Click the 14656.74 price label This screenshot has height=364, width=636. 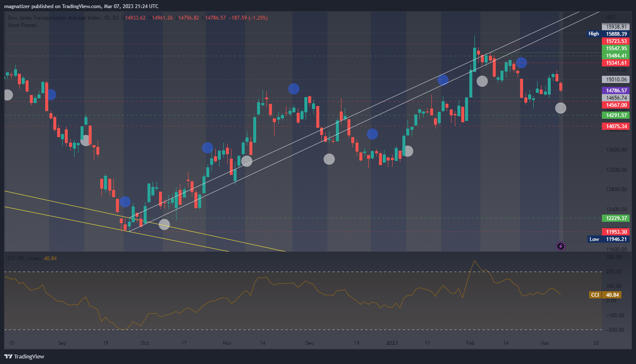click(x=616, y=98)
